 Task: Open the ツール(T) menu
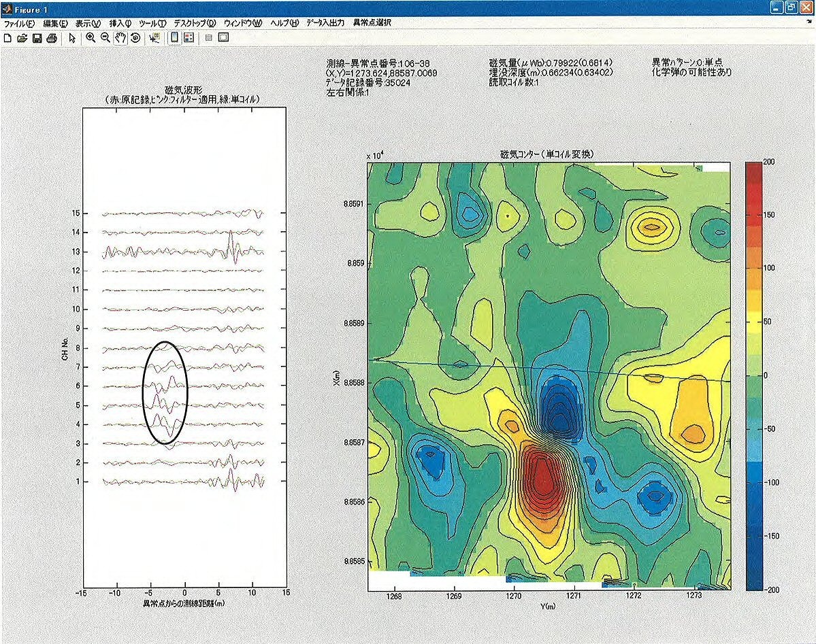pyautogui.click(x=152, y=22)
